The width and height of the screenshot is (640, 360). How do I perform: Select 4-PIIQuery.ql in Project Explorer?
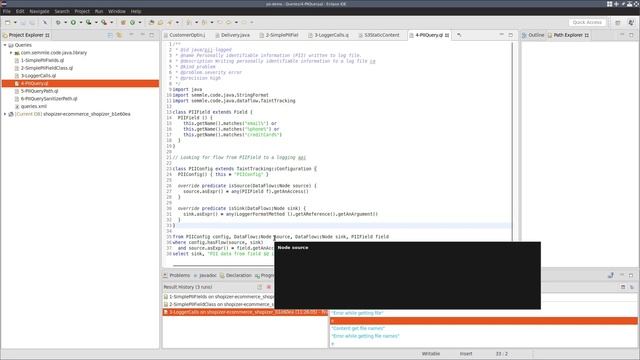pyautogui.click(x=80, y=83)
